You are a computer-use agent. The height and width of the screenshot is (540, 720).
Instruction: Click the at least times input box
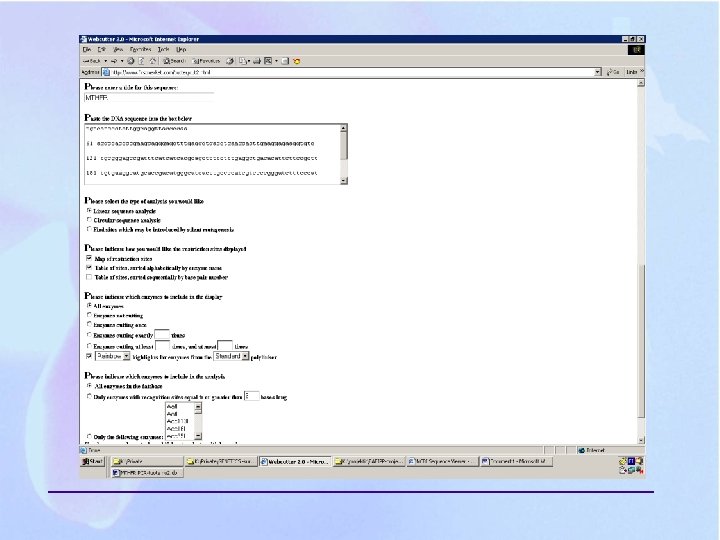pos(163,345)
